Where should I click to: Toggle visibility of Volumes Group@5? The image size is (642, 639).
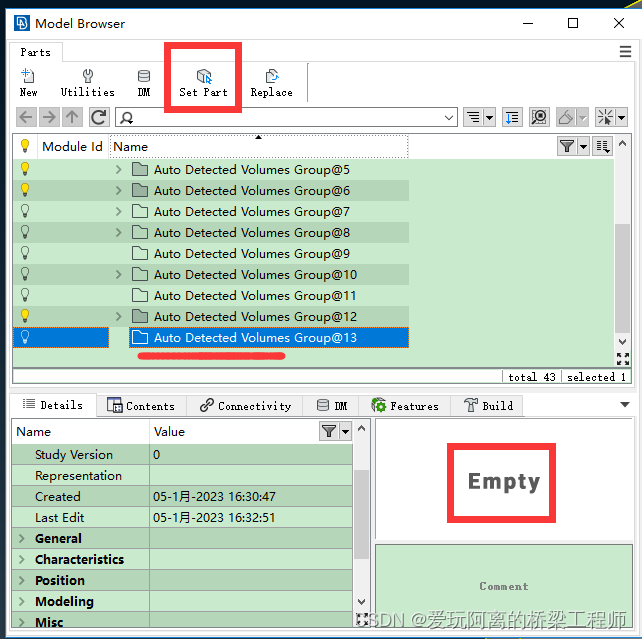click(25, 169)
